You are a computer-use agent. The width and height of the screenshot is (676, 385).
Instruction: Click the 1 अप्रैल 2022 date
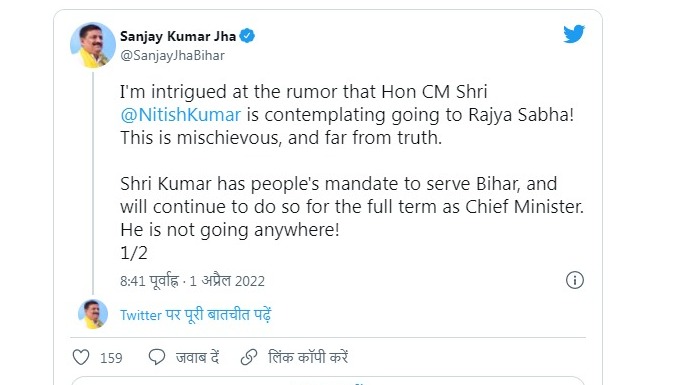click(227, 281)
